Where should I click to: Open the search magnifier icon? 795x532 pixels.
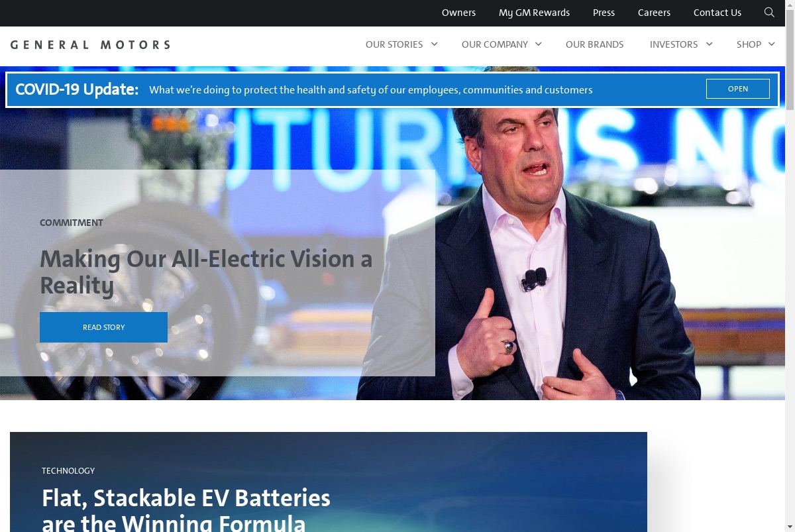769,13
